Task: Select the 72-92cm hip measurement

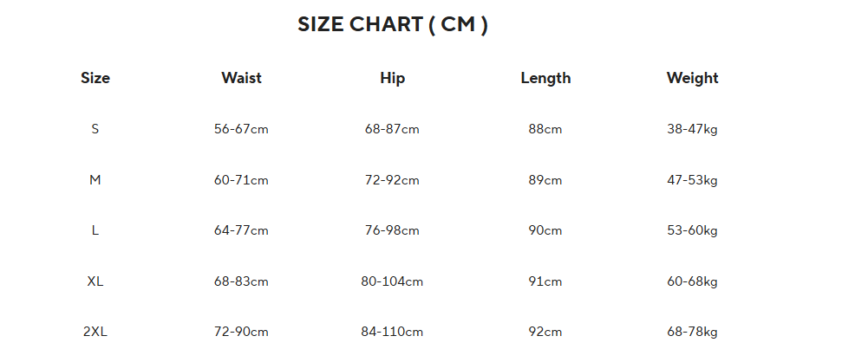Action: coord(392,180)
